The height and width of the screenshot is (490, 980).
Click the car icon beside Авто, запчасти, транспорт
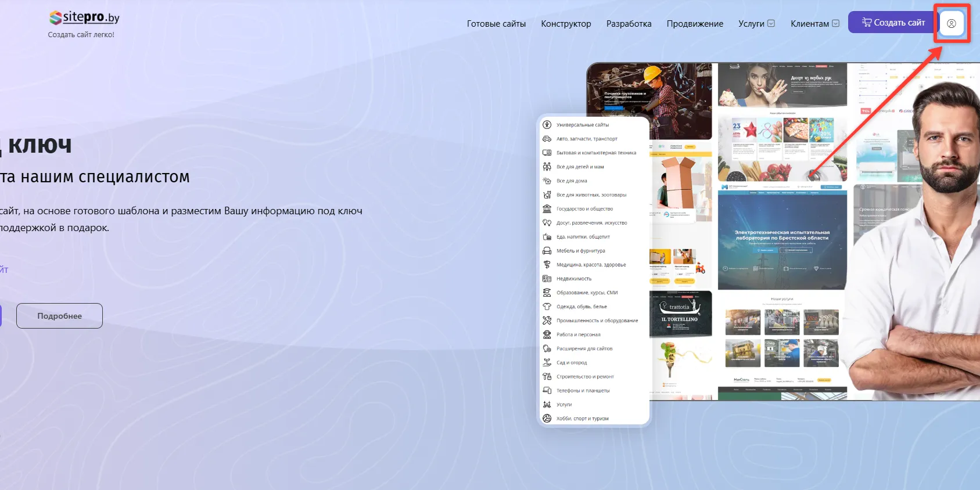[547, 139]
